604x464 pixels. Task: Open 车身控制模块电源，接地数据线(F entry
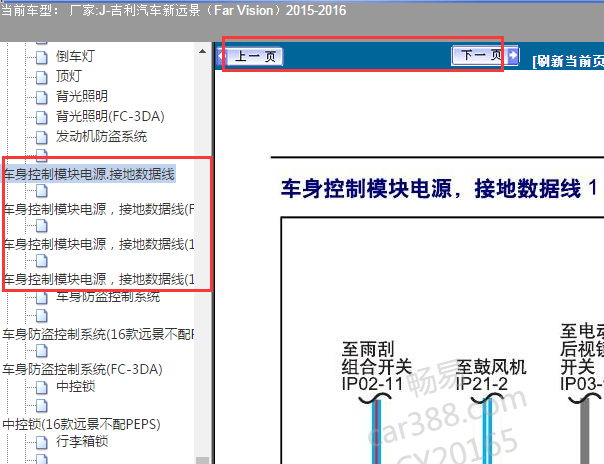click(98, 209)
